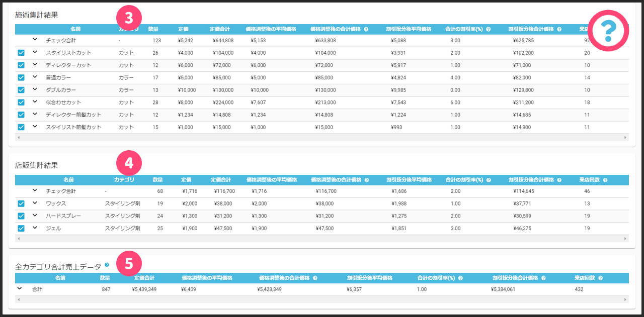Viewport: 644px width, 317px height.
Task: Expand the ディレクターカット row details
Action: [35, 64]
